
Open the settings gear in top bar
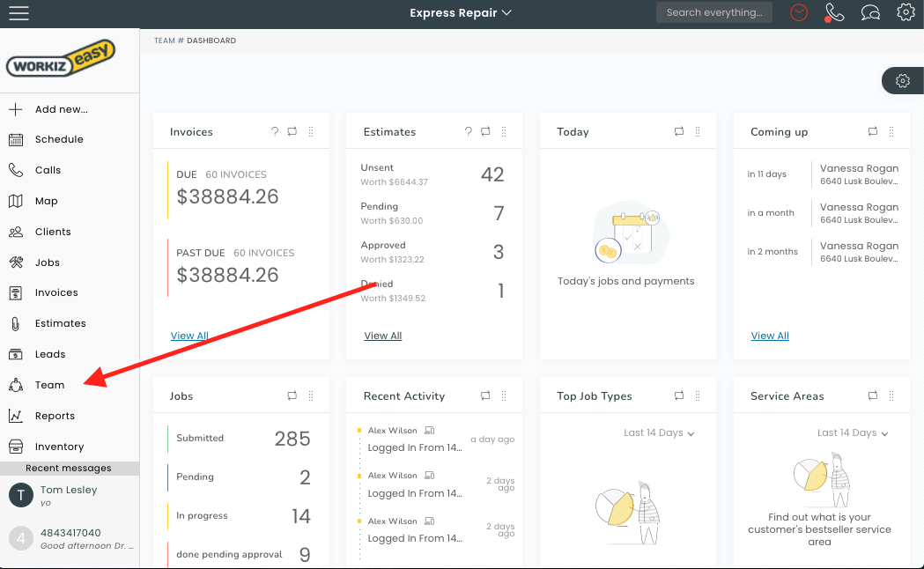[906, 13]
